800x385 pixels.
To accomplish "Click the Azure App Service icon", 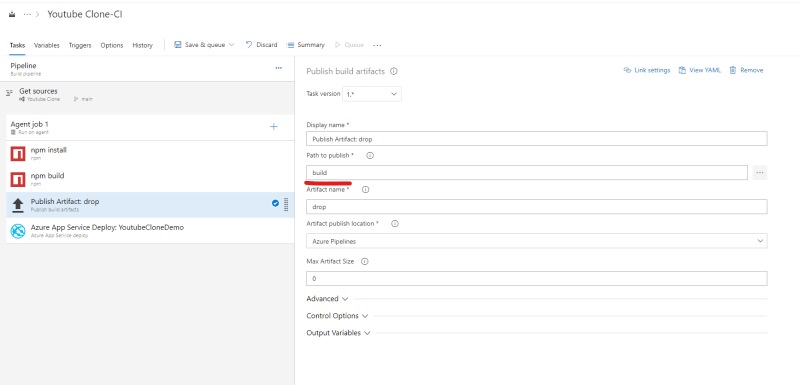I will (x=18, y=230).
